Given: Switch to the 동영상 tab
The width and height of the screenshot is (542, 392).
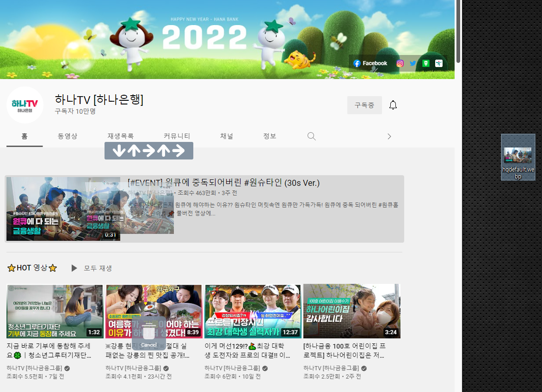Looking at the screenshot, I should pos(68,136).
